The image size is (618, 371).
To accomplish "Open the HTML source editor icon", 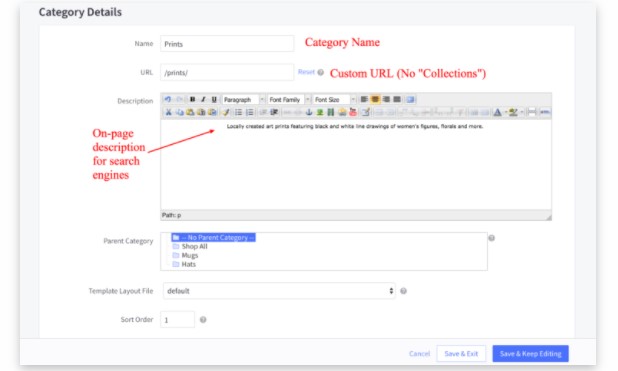I will pyautogui.click(x=545, y=112).
